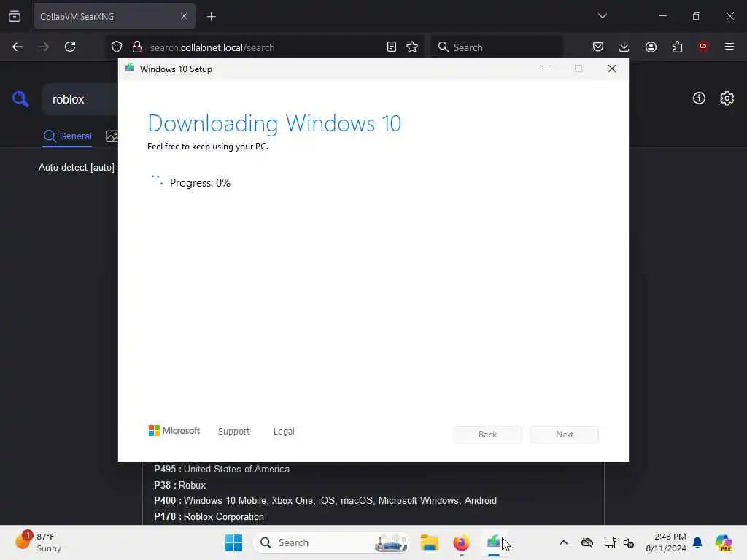Open the Windows Start menu
The height and width of the screenshot is (560, 747).
(x=233, y=542)
